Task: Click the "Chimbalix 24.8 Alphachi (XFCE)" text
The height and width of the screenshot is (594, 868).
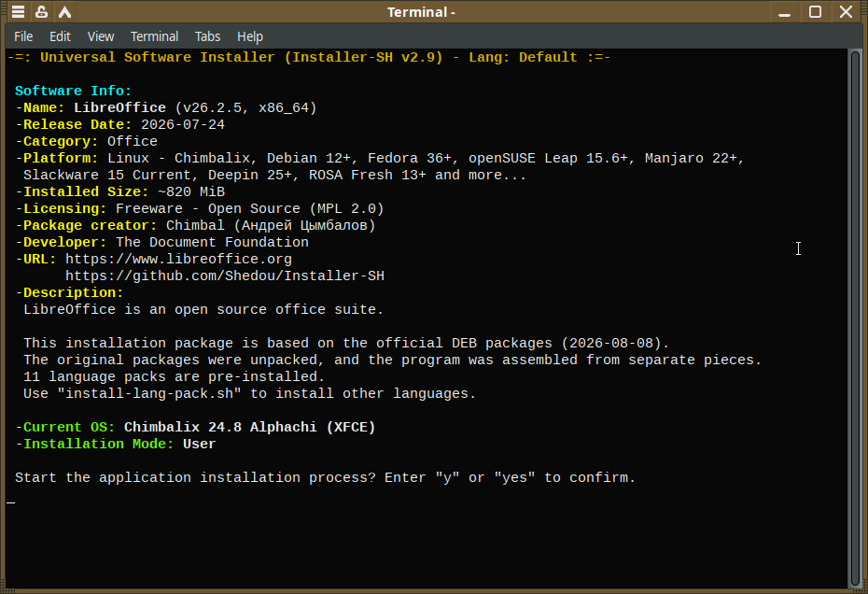Action: tap(249, 427)
